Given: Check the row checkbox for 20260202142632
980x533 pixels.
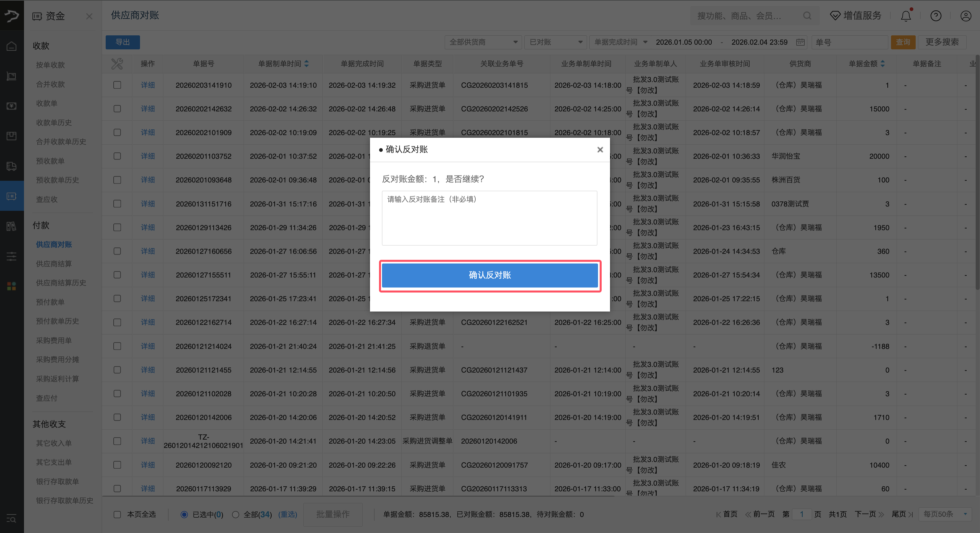Looking at the screenshot, I should tap(117, 108).
